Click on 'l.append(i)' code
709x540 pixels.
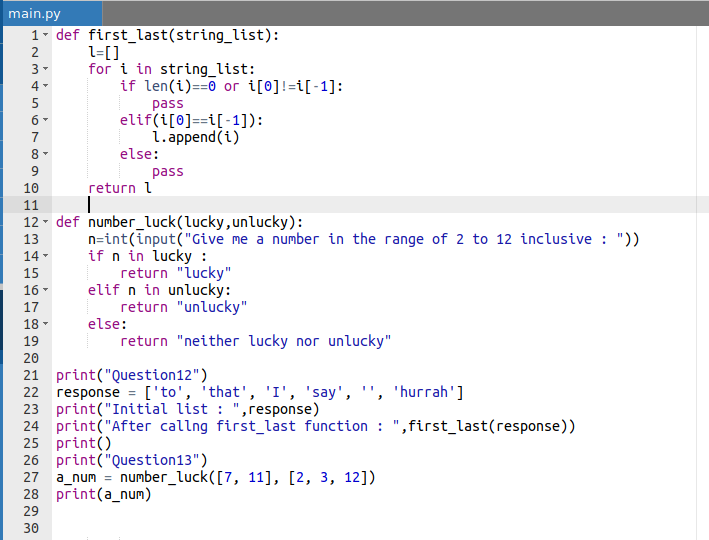(x=195, y=137)
